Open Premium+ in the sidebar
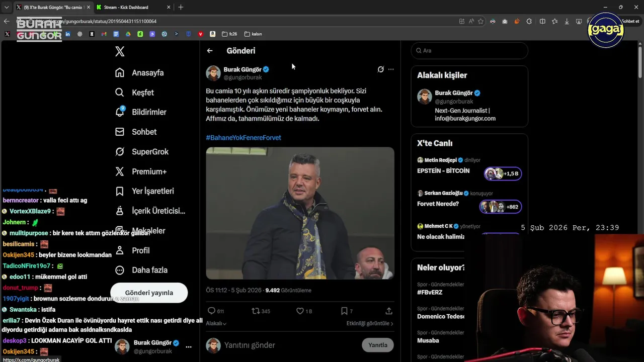 [141, 171]
